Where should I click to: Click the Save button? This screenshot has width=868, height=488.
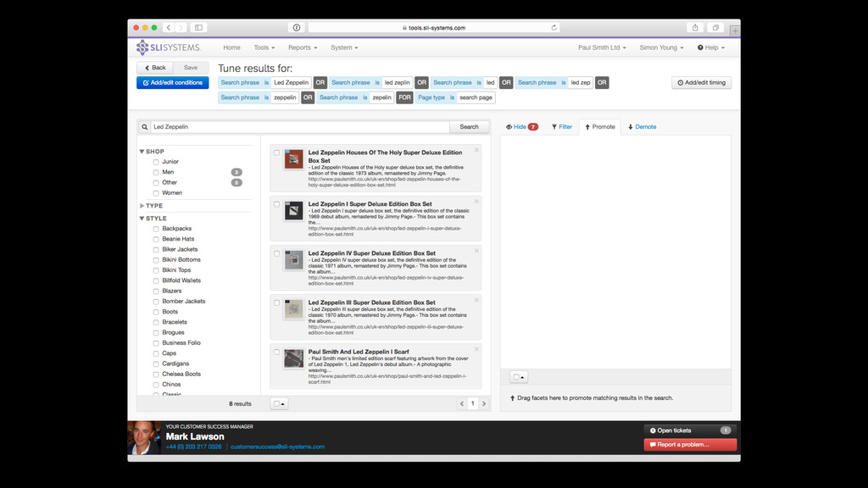pyautogui.click(x=191, y=68)
